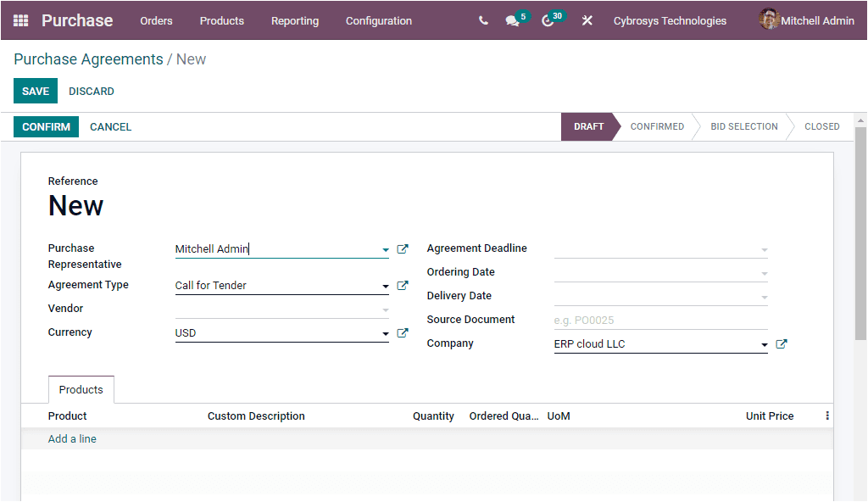The height and width of the screenshot is (502, 868).
Task: Open Products table column options menu
Action: [x=826, y=416]
